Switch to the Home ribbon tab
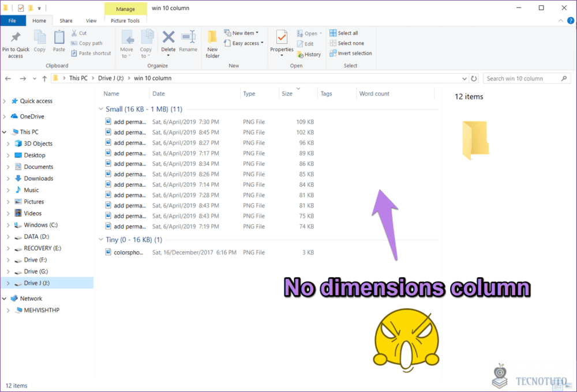Viewport: 577px width, 392px height. pos(39,21)
